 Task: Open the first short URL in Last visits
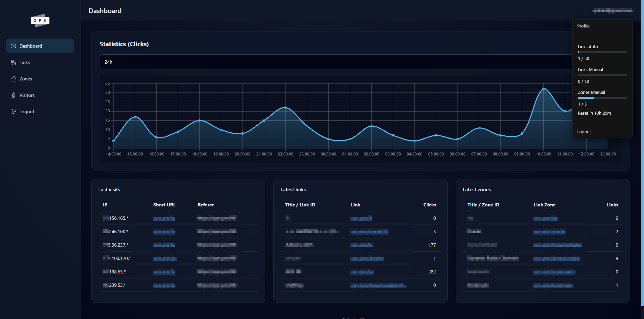click(x=164, y=218)
